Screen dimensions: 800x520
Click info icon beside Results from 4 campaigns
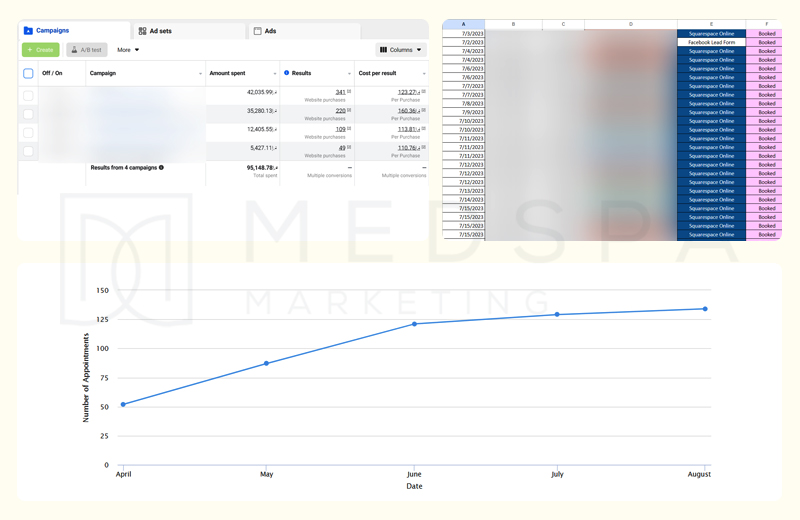162,168
